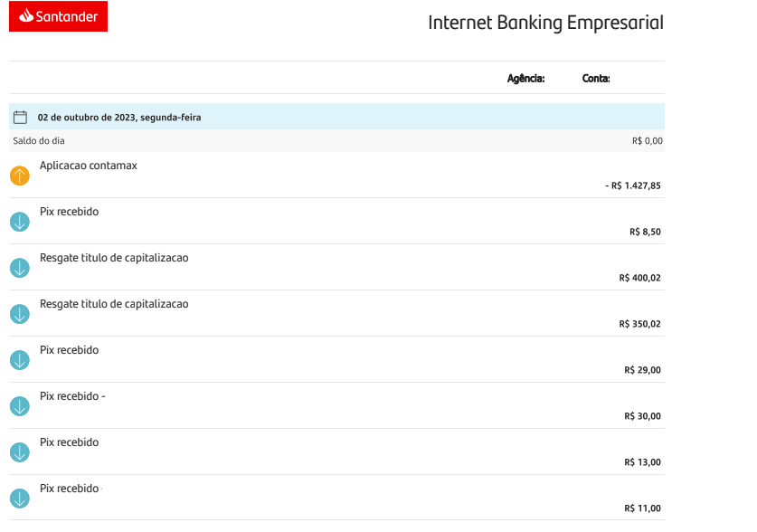Click the Saldo do dia label
This screenshot has width=757, height=532.
[39, 141]
